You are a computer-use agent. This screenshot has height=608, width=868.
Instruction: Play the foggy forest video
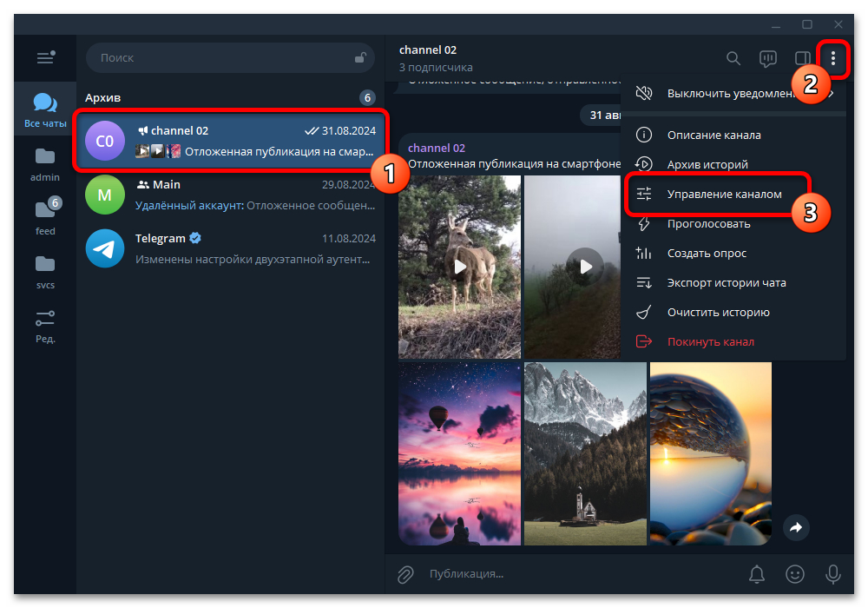coord(584,267)
